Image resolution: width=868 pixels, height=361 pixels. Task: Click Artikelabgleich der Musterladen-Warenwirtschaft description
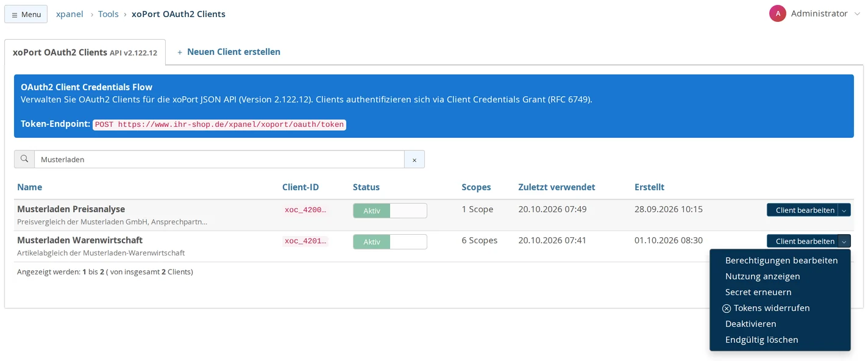coord(101,252)
